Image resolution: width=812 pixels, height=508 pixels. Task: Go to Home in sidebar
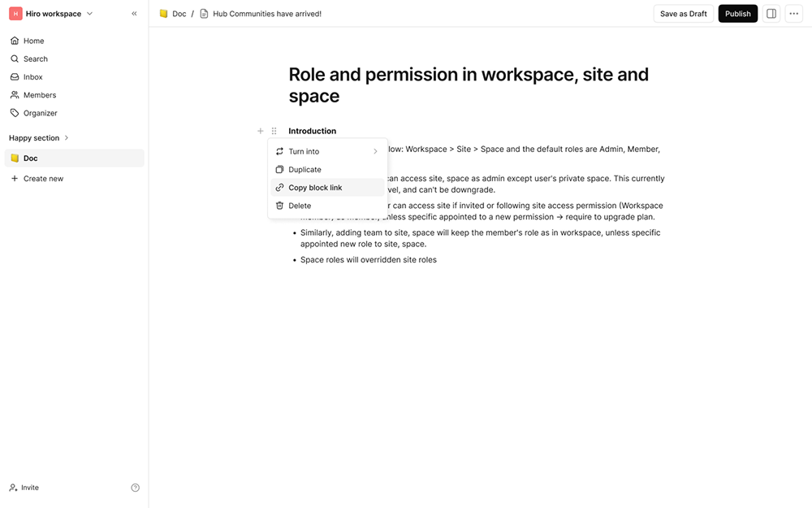74,41
